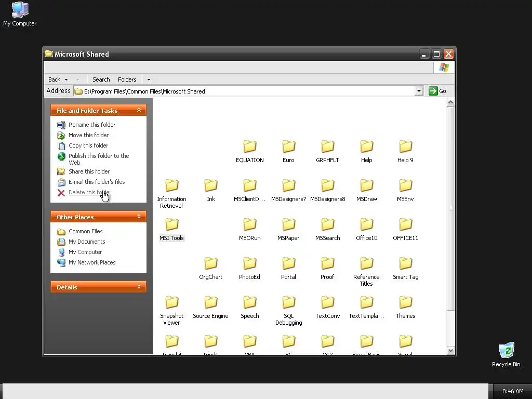Select the MSClientD... folder
532x399 pixels.
click(x=250, y=190)
